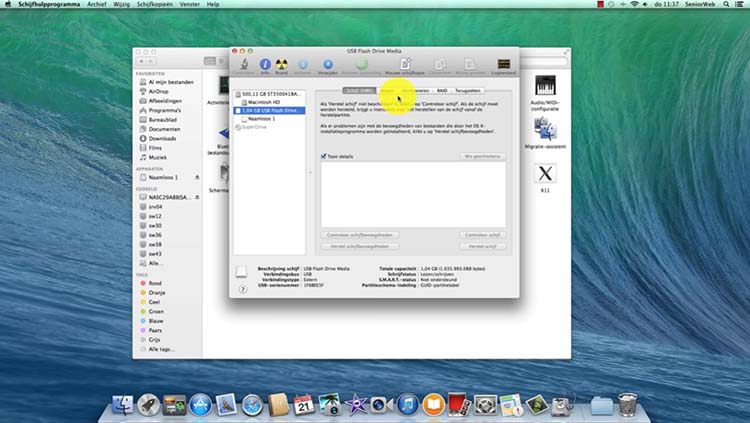Switch to the RAID tab
The width and height of the screenshot is (750, 423).
(442, 90)
